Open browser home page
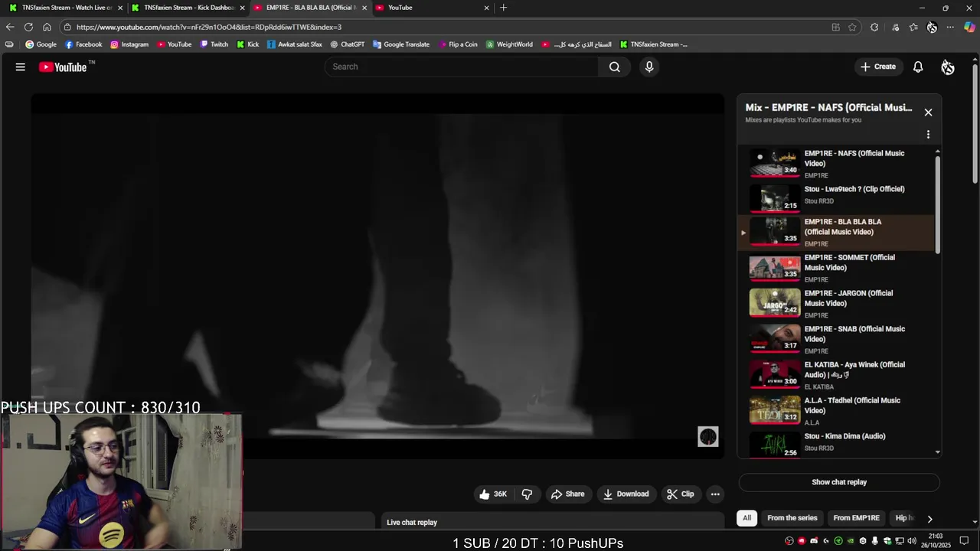 [x=47, y=27]
